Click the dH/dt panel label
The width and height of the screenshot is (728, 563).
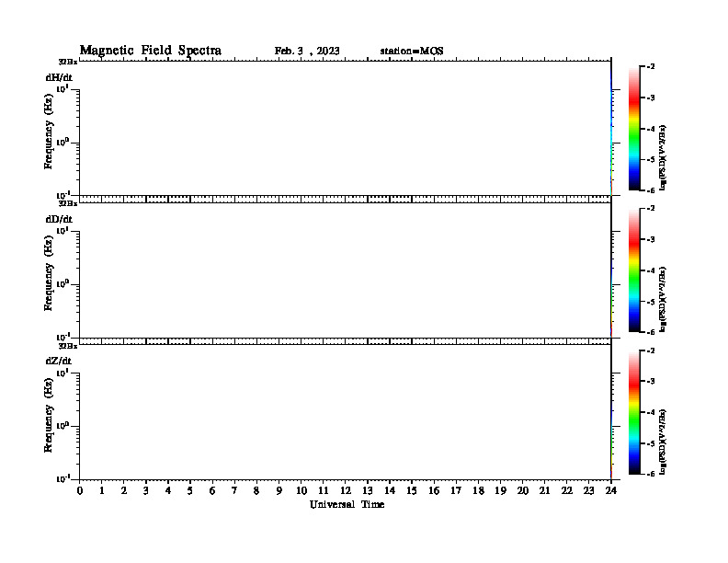point(59,77)
